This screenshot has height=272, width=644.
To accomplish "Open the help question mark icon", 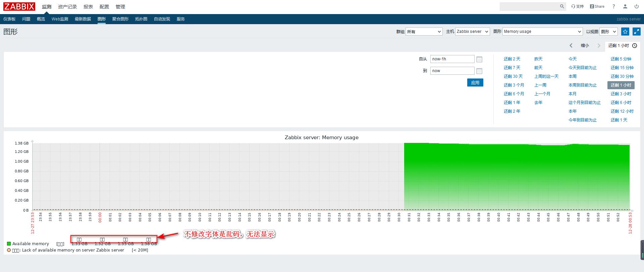I will tap(614, 6).
